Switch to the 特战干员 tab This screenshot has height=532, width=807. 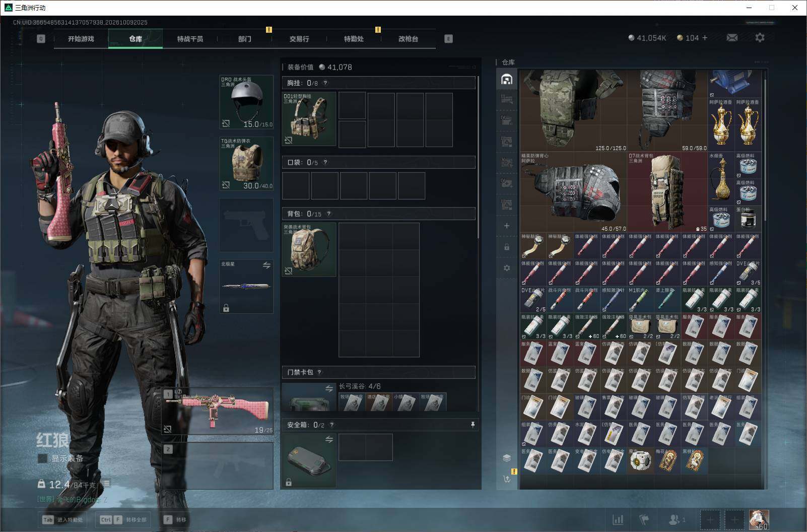point(190,39)
